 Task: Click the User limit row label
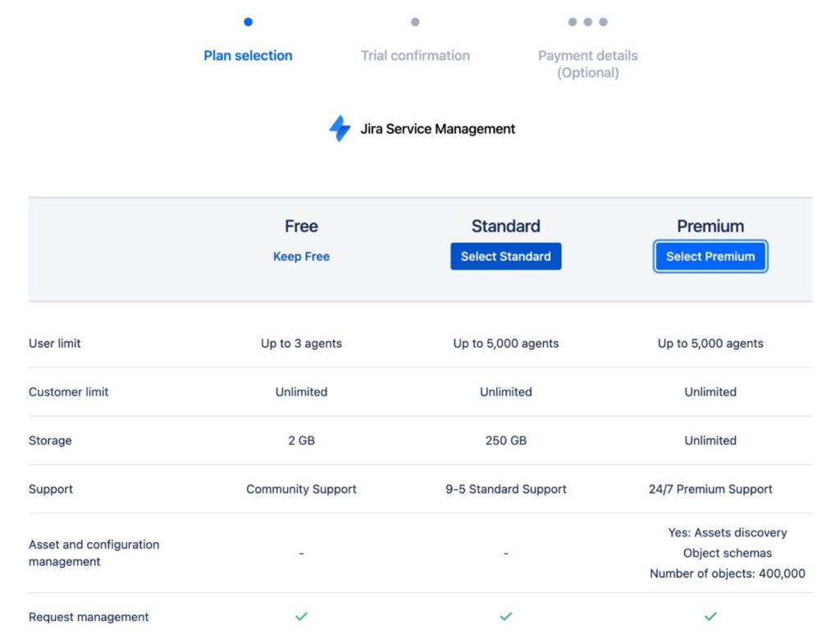pyautogui.click(x=54, y=343)
